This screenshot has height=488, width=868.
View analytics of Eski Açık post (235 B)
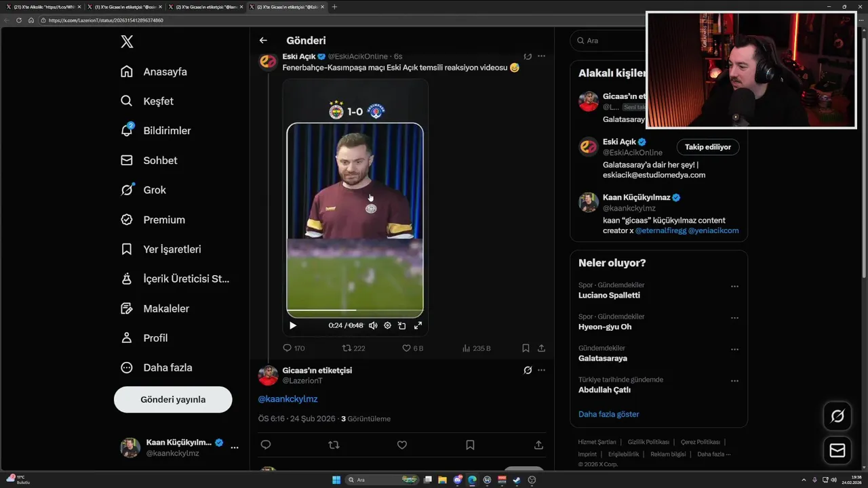pos(476,348)
